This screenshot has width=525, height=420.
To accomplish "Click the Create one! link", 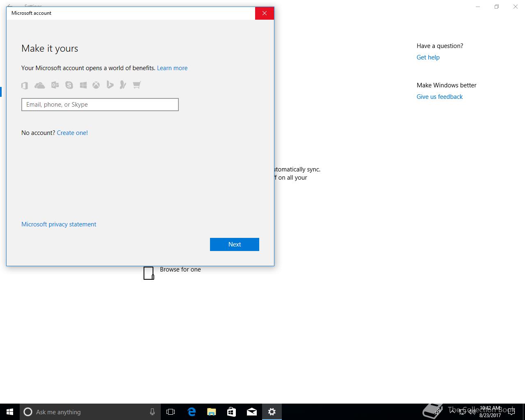I will pyautogui.click(x=72, y=133).
